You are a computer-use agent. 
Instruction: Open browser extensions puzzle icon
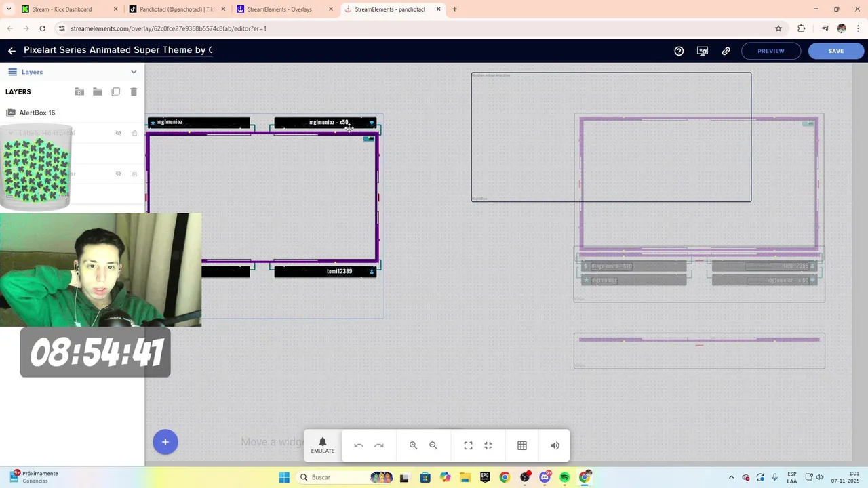click(802, 28)
